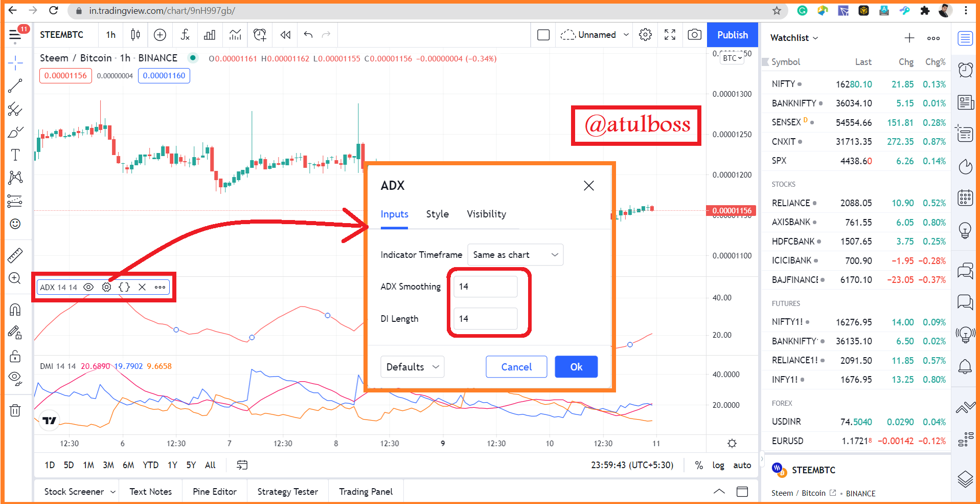Toggle ADX indicator visibility eye
The width and height of the screenshot is (980, 504).
click(88, 287)
